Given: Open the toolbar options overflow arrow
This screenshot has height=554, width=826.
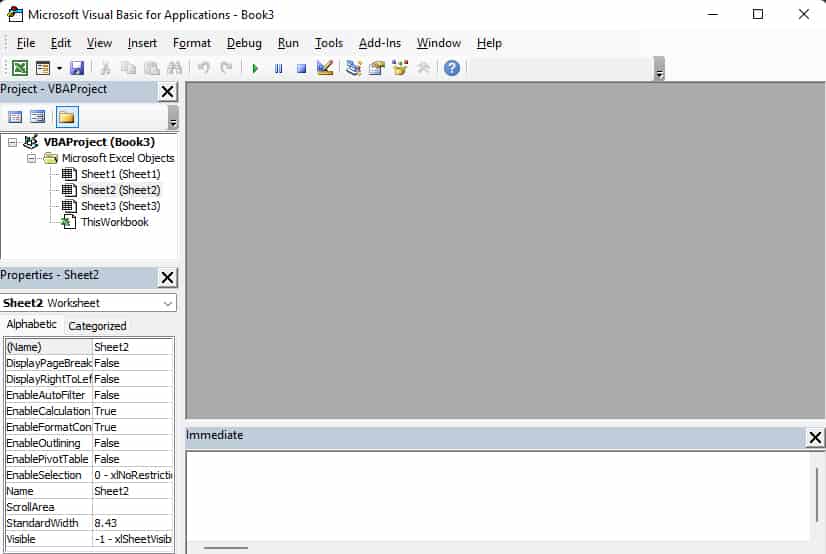Looking at the screenshot, I should pos(659,69).
